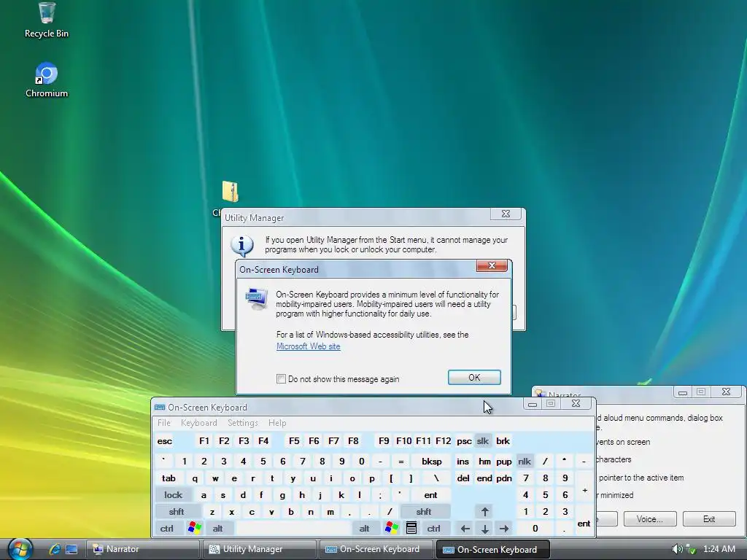The width and height of the screenshot is (747, 560).
Task: Click the numpad ent key
Action: (x=584, y=520)
